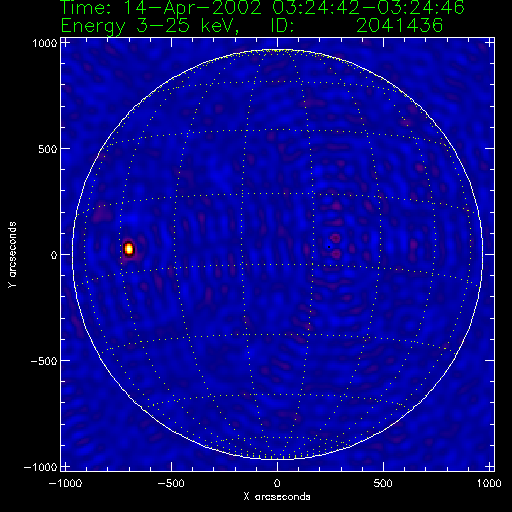Click the reddish blob just above the black dot

[x=335, y=238]
